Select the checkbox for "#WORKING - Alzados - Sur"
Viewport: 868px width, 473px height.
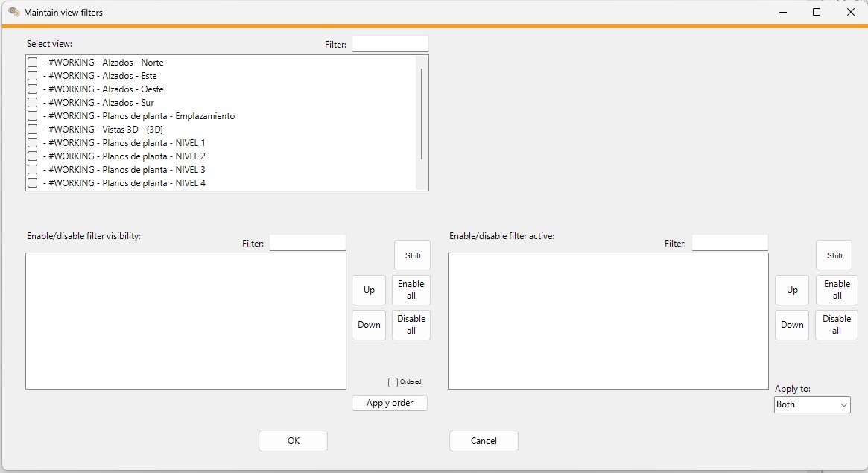tap(31, 102)
